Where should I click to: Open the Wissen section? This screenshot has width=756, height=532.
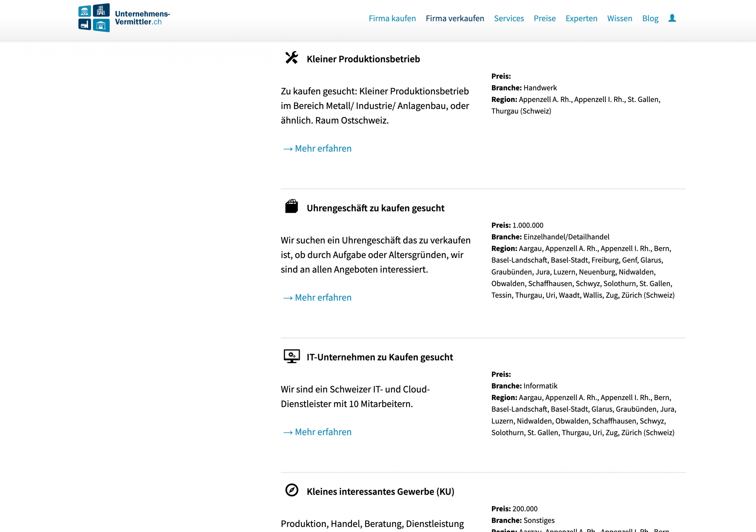click(x=619, y=18)
